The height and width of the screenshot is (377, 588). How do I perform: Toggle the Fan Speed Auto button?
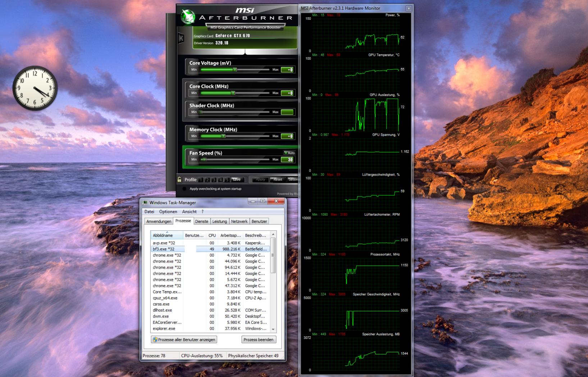click(290, 153)
